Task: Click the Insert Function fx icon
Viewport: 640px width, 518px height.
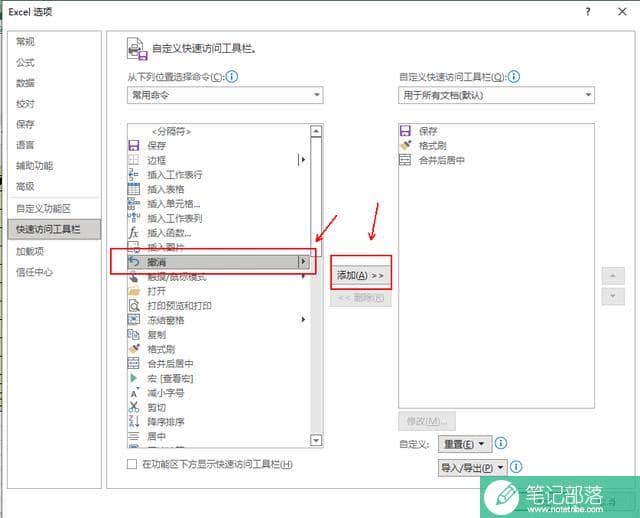Action: (134, 233)
